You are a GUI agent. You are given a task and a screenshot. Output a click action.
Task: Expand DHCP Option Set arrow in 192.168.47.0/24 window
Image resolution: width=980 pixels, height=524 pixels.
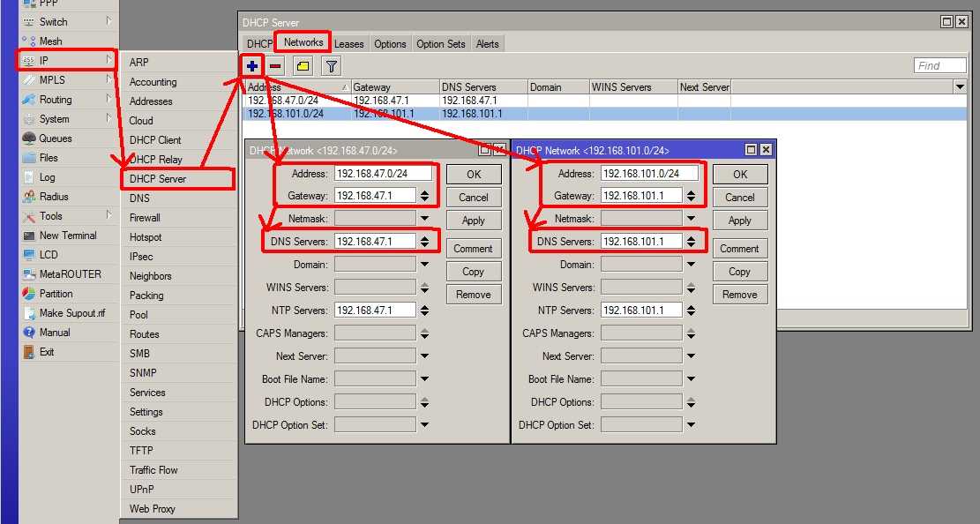tap(424, 425)
